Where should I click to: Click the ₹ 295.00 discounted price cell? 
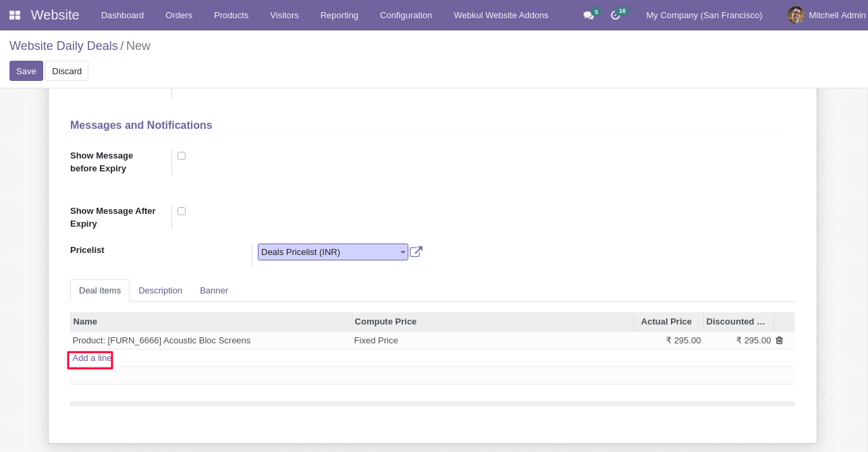[738, 341]
